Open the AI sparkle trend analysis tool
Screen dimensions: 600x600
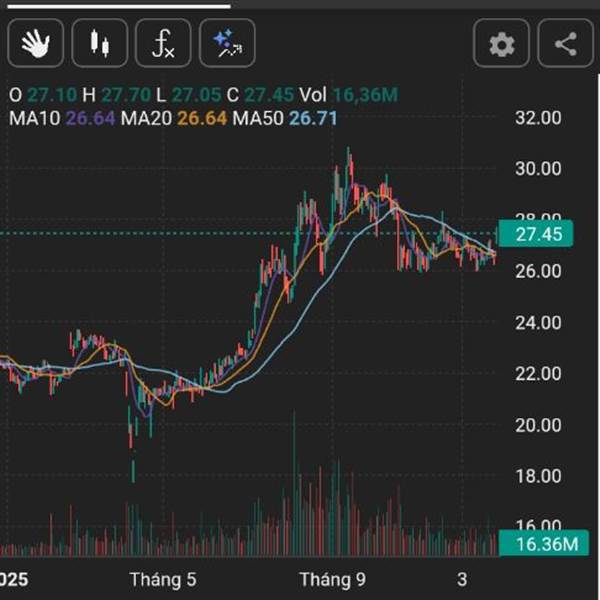227,43
